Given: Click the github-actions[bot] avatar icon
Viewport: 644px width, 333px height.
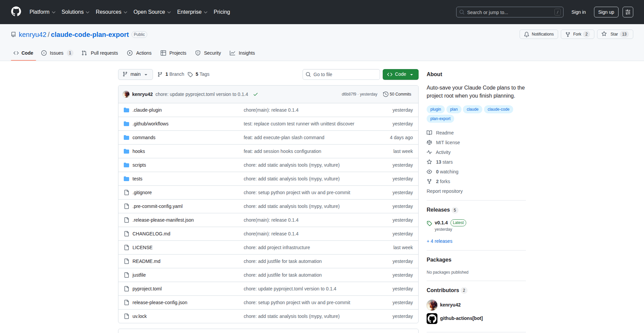Looking at the screenshot, I should [432, 318].
